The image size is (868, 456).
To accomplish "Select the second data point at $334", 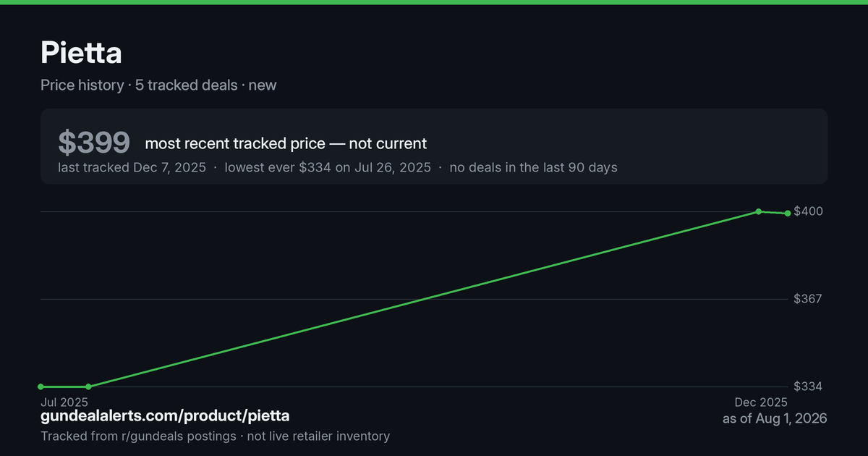I will point(88,387).
